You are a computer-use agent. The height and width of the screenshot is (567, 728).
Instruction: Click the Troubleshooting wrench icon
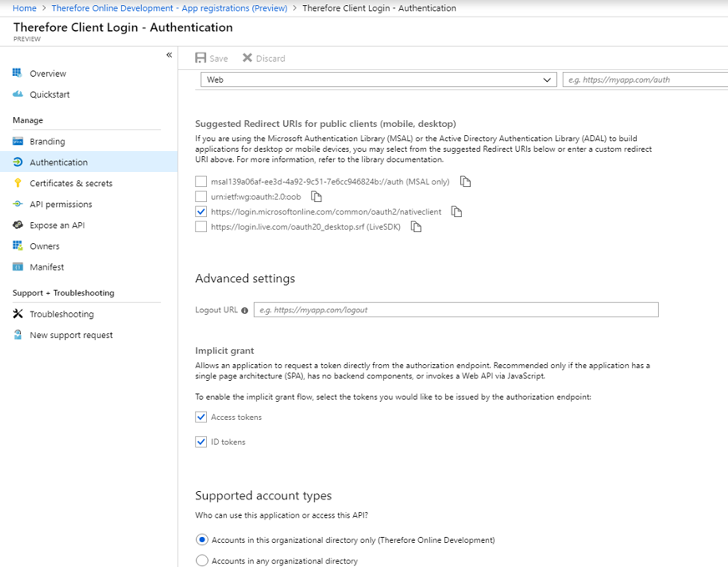(x=18, y=314)
